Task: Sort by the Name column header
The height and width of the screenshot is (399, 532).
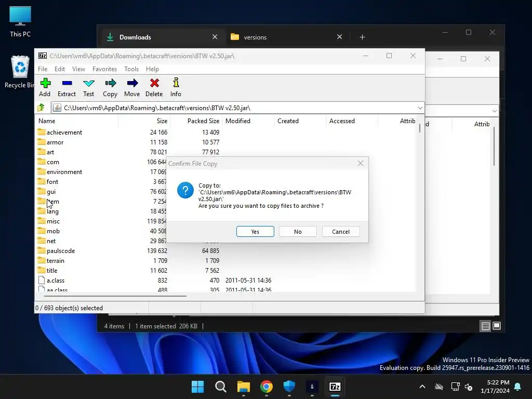Action: [x=77, y=121]
